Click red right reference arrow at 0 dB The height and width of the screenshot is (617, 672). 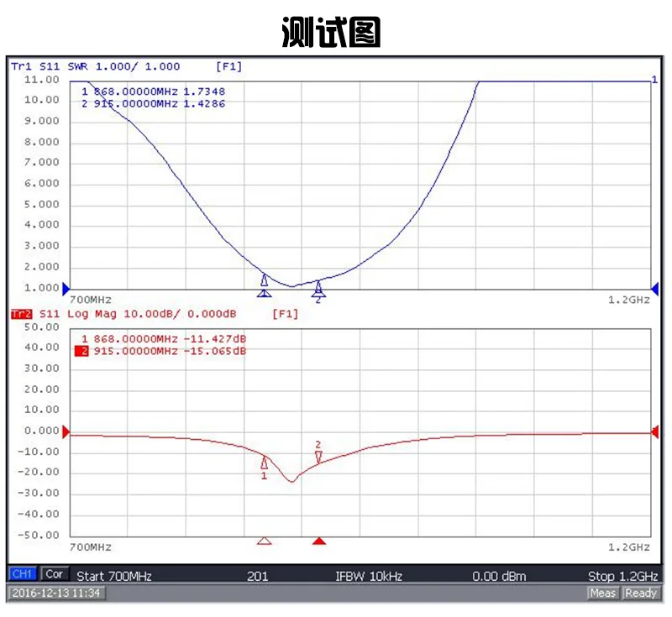point(655,431)
